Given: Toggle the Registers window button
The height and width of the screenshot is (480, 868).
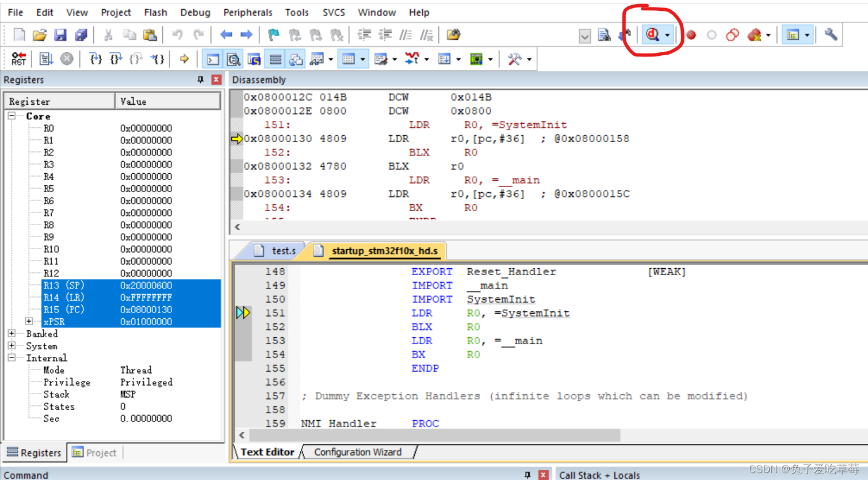Looking at the screenshot, I should pyautogui.click(x=276, y=59).
